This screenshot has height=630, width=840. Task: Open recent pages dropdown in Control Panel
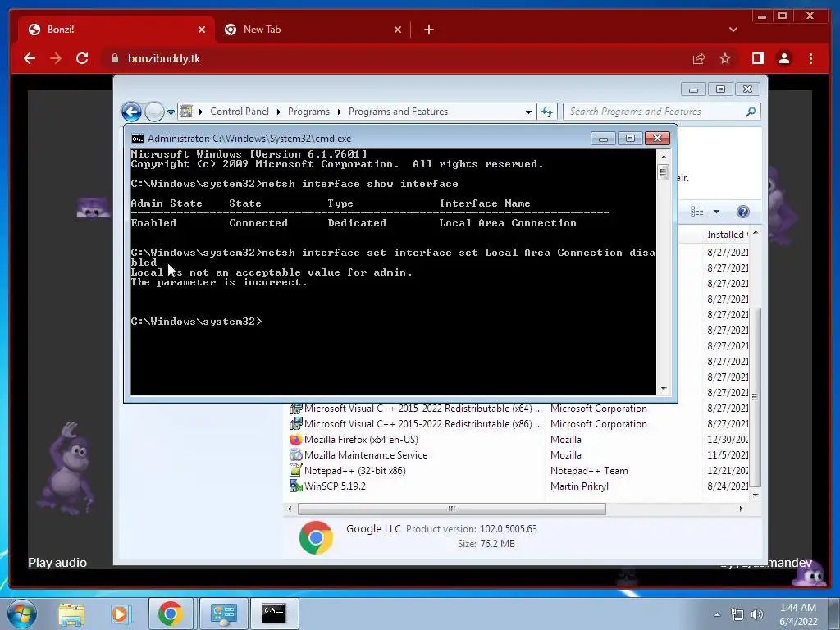(x=171, y=112)
